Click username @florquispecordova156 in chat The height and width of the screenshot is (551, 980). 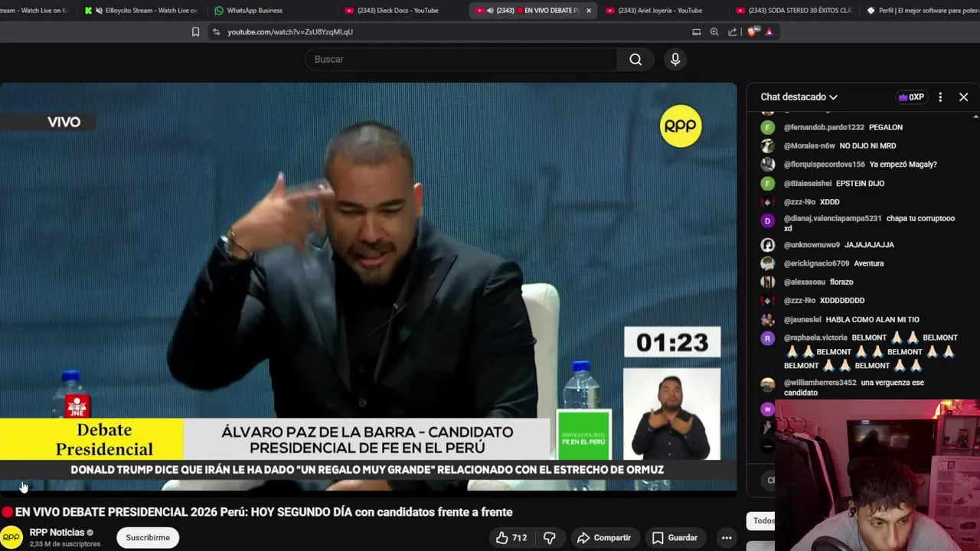(x=824, y=165)
